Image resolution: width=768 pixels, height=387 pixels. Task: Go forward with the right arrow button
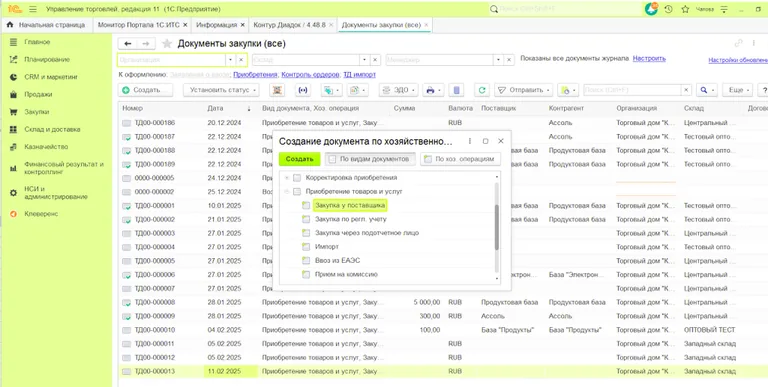tap(146, 44)
